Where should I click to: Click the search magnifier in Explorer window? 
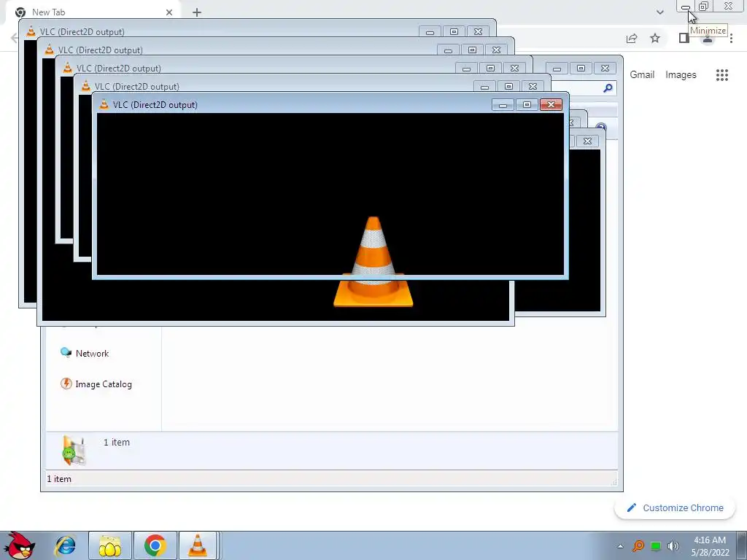click(x=608, y=88)
